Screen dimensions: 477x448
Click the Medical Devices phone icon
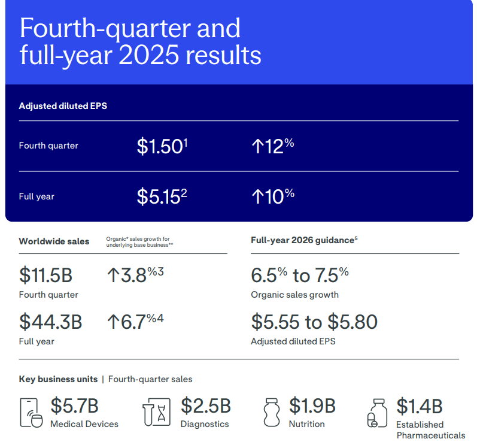[x=32, y=412]
